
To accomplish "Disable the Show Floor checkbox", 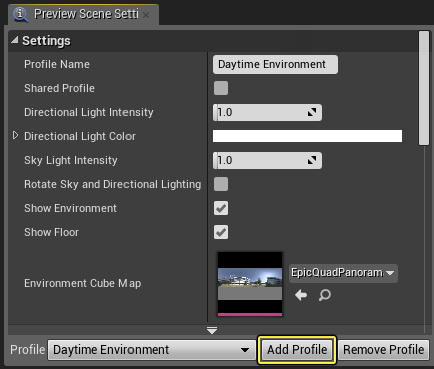I will point(221,232).
